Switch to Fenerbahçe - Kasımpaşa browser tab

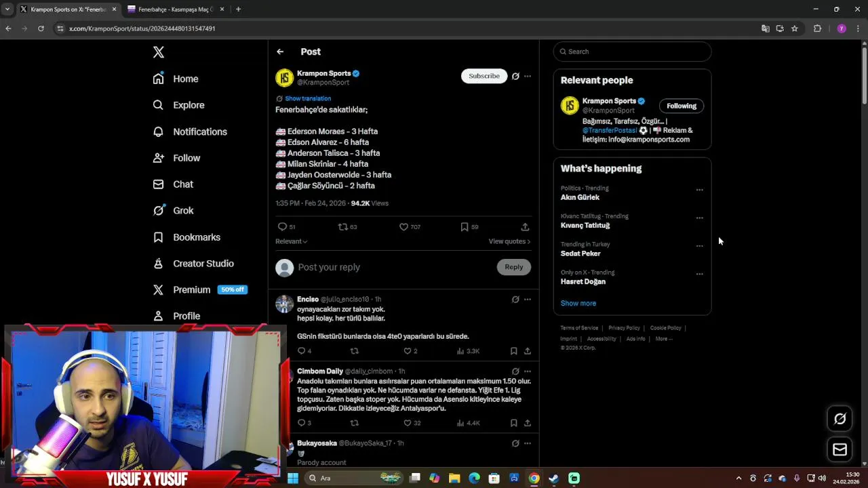pos(175,9)
